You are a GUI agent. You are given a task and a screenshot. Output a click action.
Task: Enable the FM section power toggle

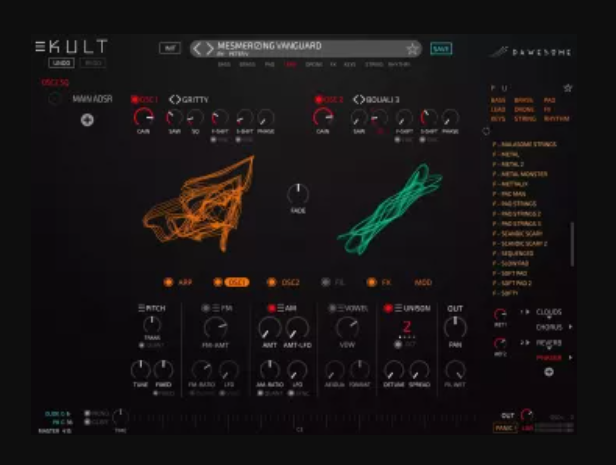point(205,308)
